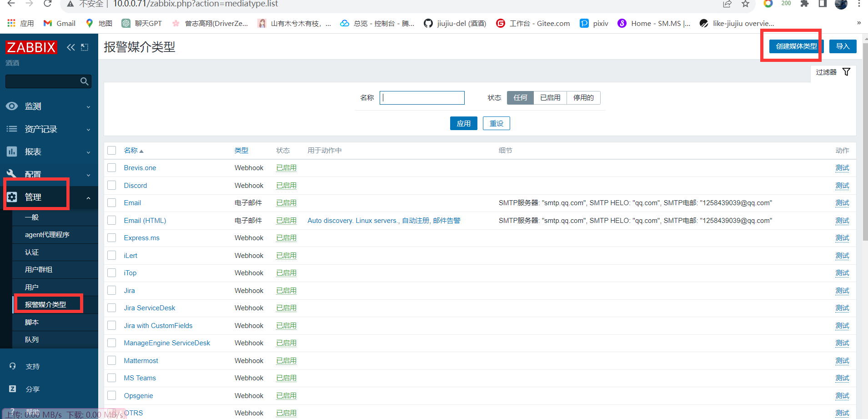Tick the checkbox for Opsgenie
Screen dimensions: 868x419
[x=112, y=395]
